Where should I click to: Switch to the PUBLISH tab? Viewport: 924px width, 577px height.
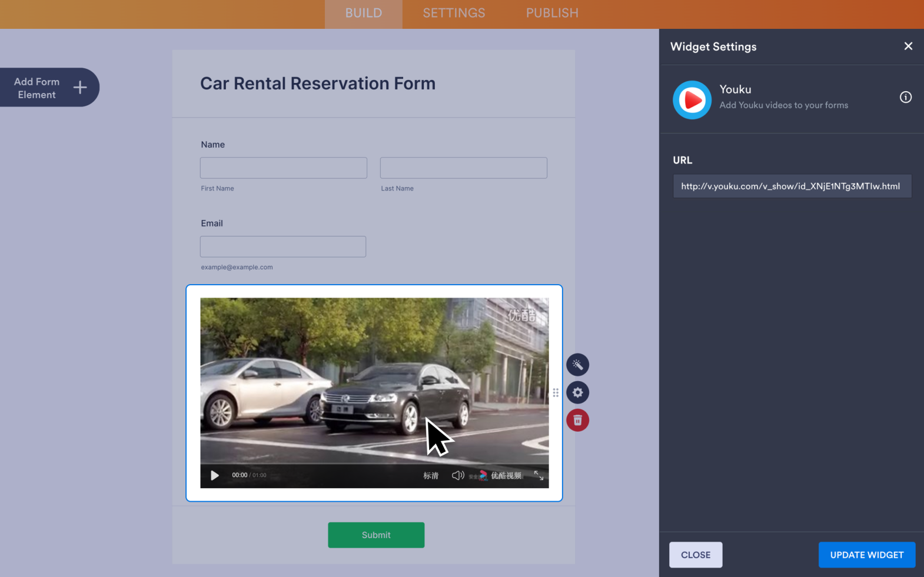coord(551,13)
